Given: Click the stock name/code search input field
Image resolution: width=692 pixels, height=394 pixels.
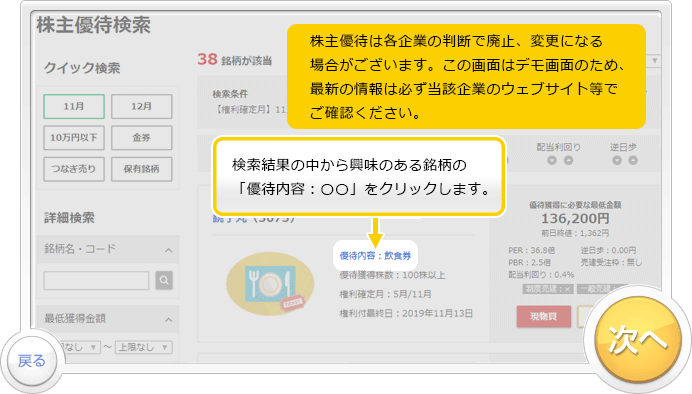Looking at the screenshot, I should click(96, 281).
